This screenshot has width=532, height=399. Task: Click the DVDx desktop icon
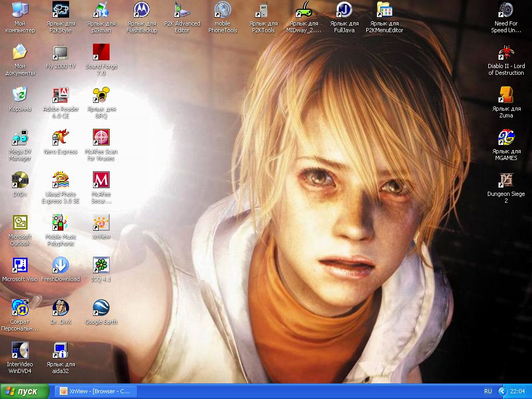(x=20, y=180)
